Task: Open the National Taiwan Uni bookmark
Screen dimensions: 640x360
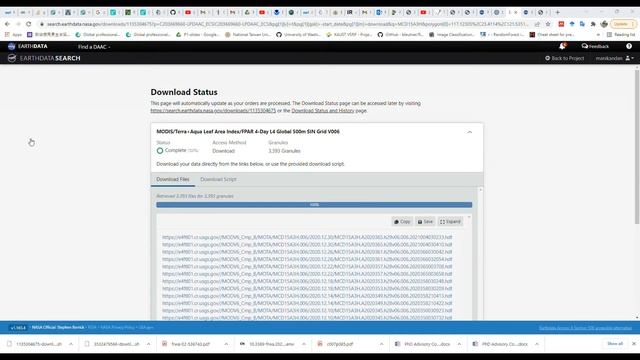Action: point(248,35)
